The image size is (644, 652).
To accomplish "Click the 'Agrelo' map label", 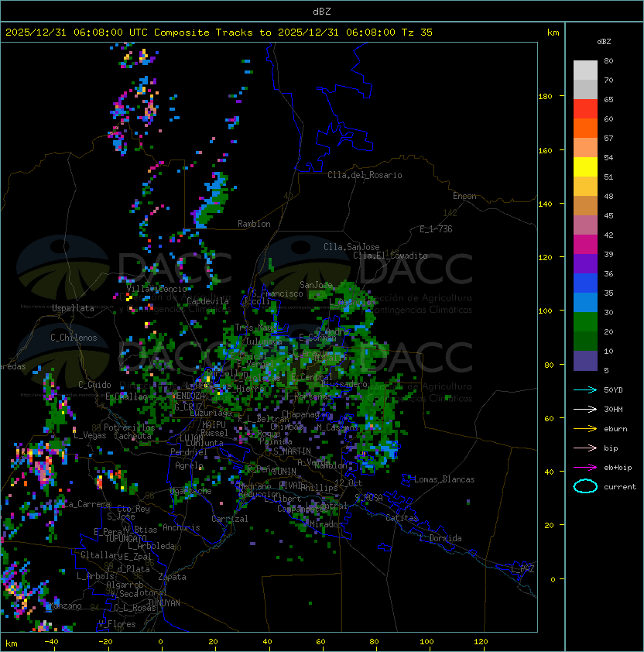I will (x=189, y=465).
